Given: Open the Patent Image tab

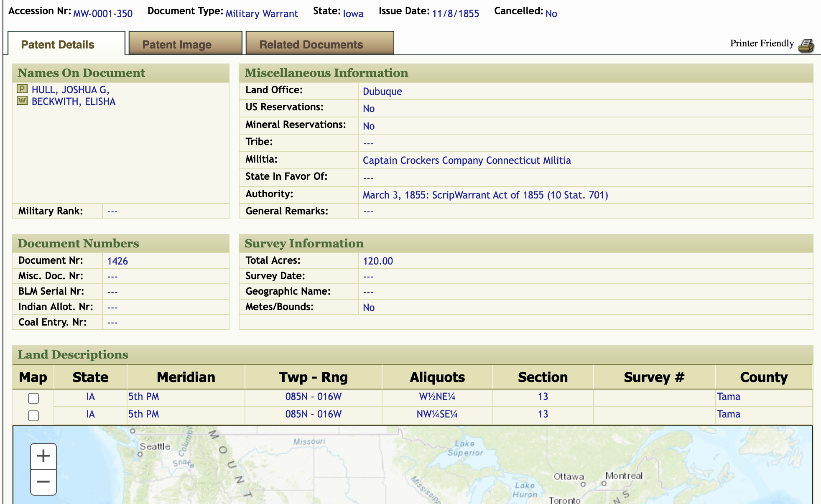Looking at the screenshot, I should click(x=185, y=43).
